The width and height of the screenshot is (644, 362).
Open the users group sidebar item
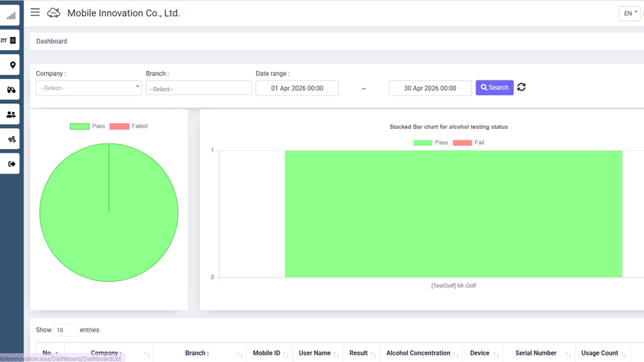11,115
